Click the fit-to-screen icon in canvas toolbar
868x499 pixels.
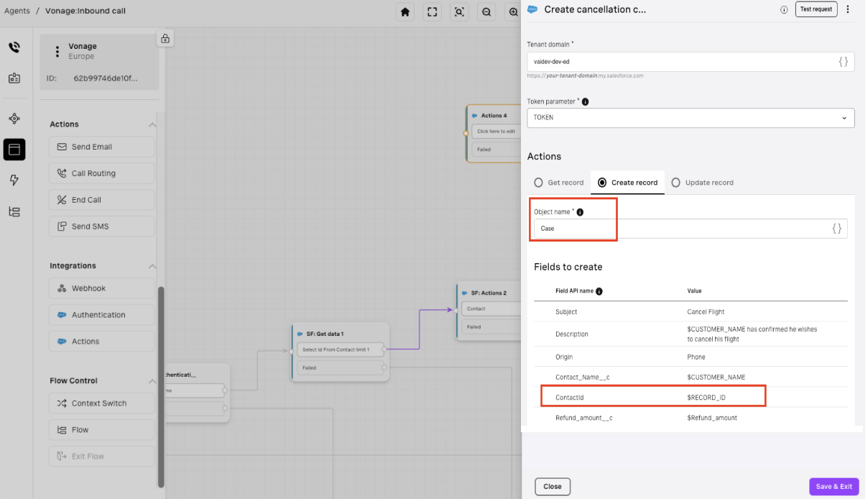tap(432, 12)
